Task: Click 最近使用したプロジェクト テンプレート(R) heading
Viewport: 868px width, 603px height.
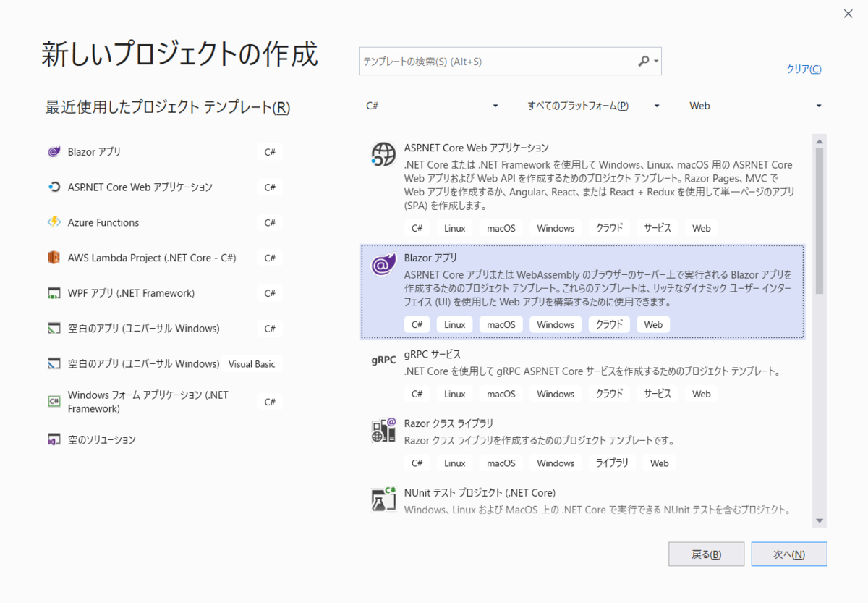Action: (168, 107)
